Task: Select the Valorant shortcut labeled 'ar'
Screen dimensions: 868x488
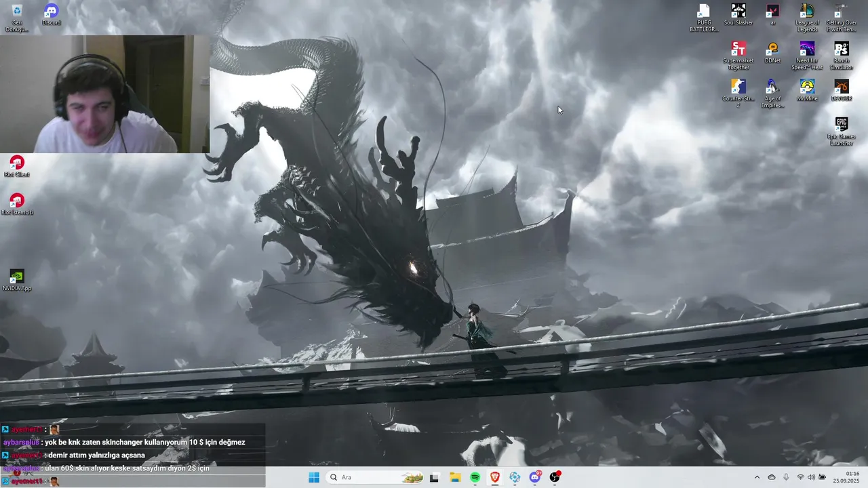Action: pyautogui.click(x=772, y=15)
